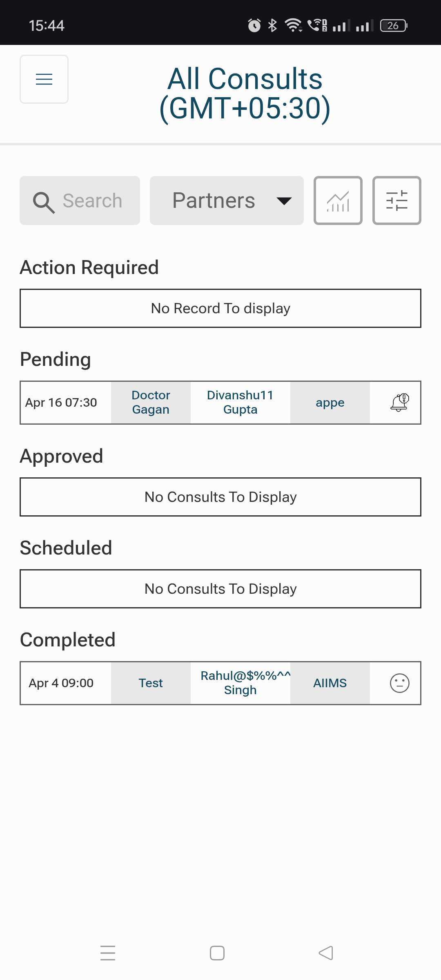Open Doctor Gagan link in Pending
The width and height of the screenshot is (441, 980).
(151, 403)
